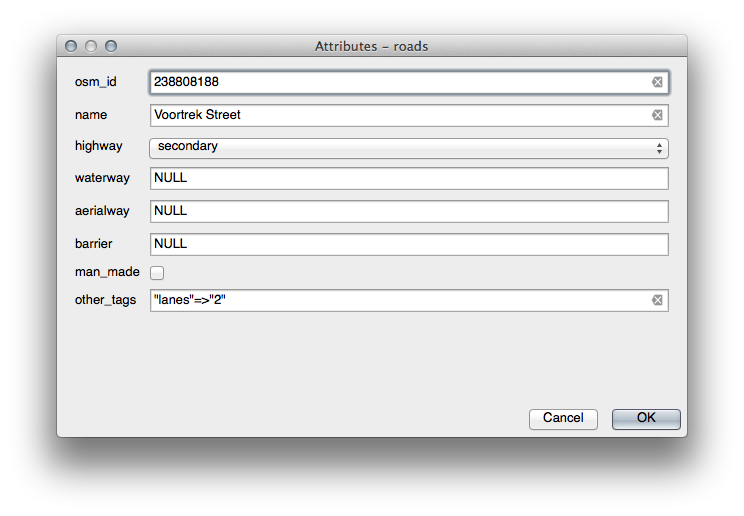Open the highway dropdown showing secondary
This screenshot has height=516, width=744.
(408, 147)
